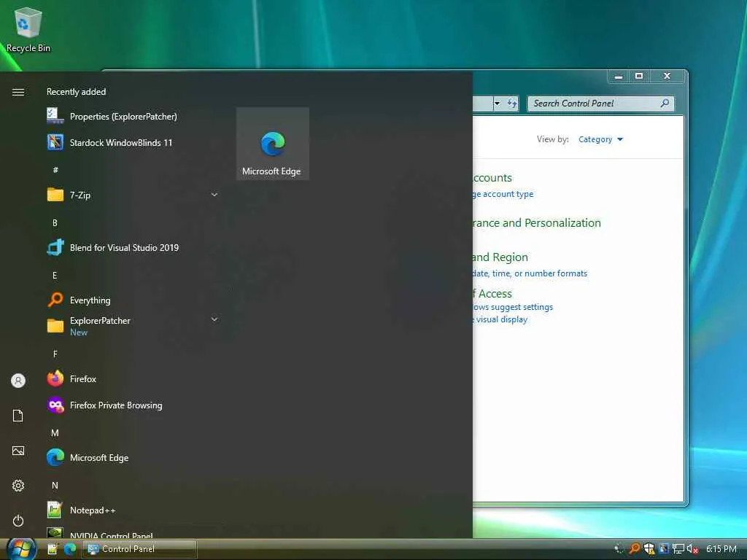Maximize the Control Panel window
This screenshot has height=560, width=747.
(639, 76)
